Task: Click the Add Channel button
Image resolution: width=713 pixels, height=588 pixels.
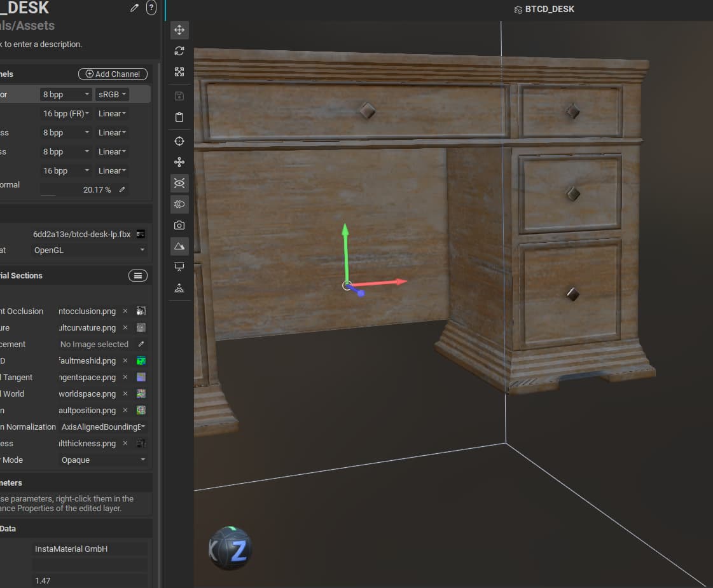Action: click(x=113, y=74)
